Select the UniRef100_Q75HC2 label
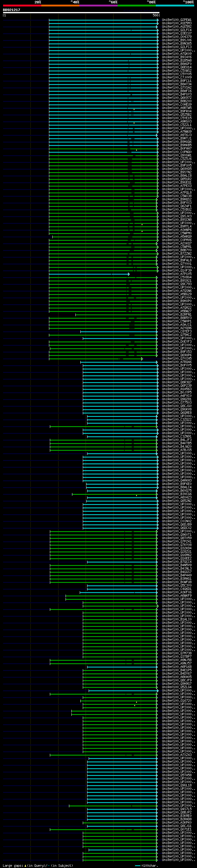The height and width of the screenshot is (868, 197). (x=176, y=335)
